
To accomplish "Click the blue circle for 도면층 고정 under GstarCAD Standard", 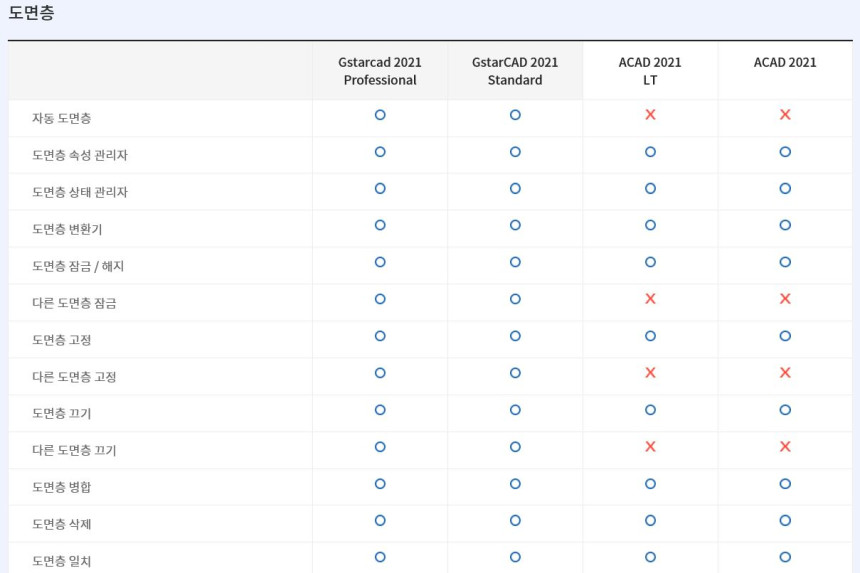I will [x=515, y=336].
